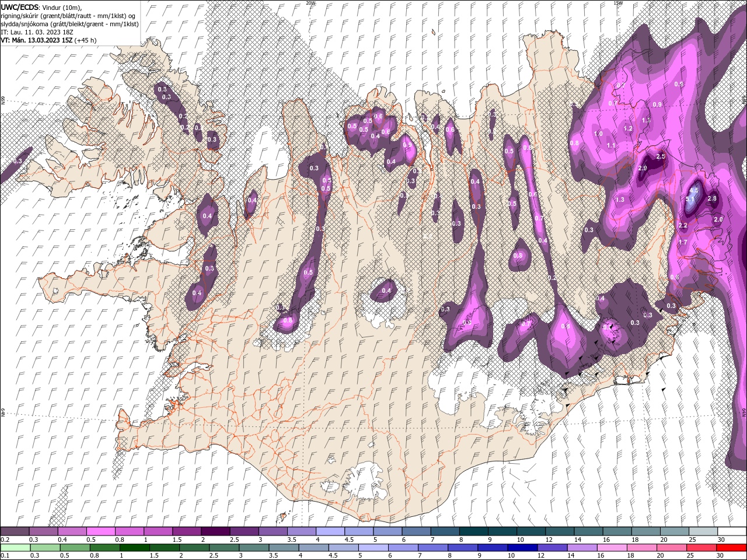Click the rain legend swatch starting at 20

(671, 548)
